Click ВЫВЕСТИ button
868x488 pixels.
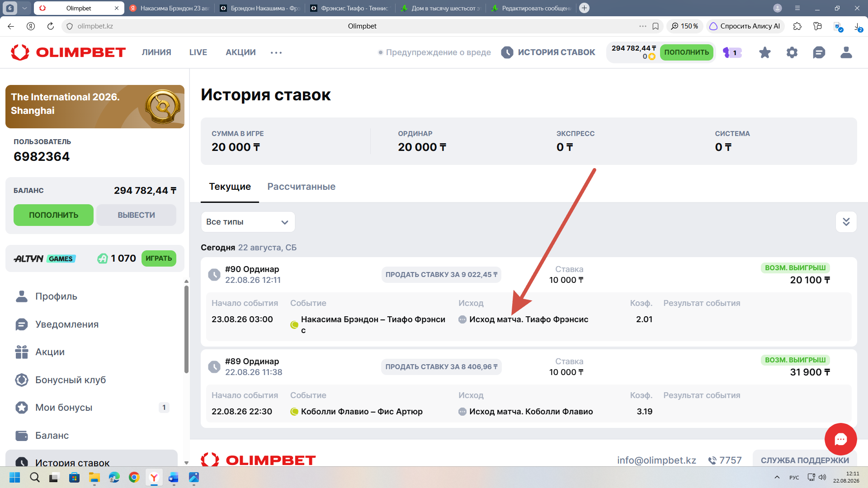coord(136,215)
